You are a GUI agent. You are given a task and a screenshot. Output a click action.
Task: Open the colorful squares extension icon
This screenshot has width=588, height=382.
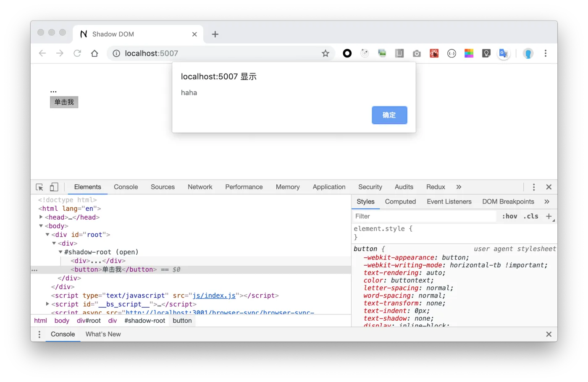(469, 53)
